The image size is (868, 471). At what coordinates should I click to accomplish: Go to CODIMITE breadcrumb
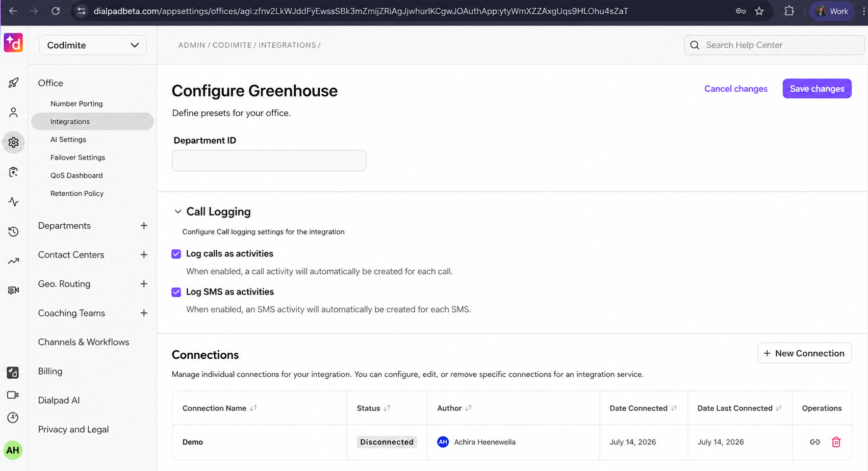(232, 45)
